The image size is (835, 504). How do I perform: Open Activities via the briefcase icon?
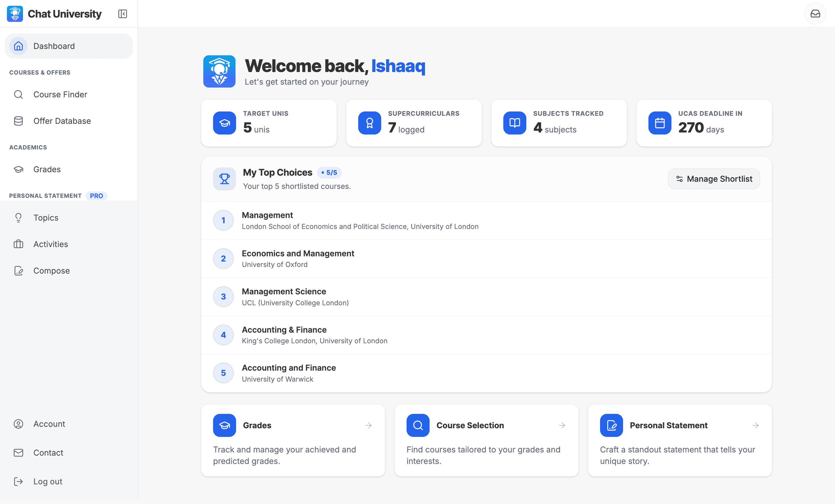click(19, 244)
